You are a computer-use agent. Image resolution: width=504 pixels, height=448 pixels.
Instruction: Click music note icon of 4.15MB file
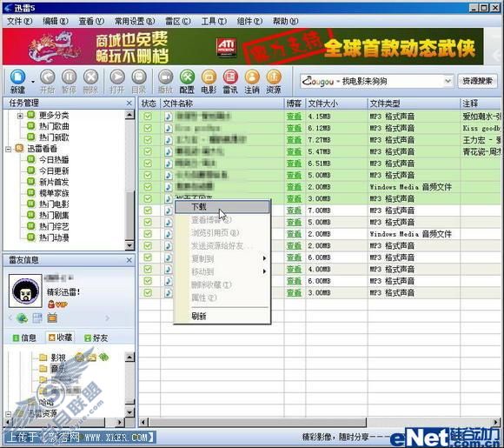click(169, 117)
